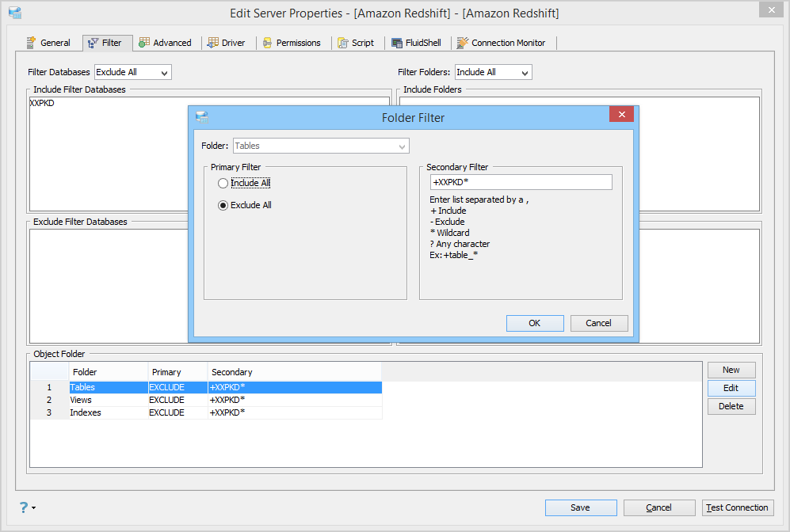790x532 pixels.
Task: Click the Edit object folder button
Action: (x=731, y=388)
